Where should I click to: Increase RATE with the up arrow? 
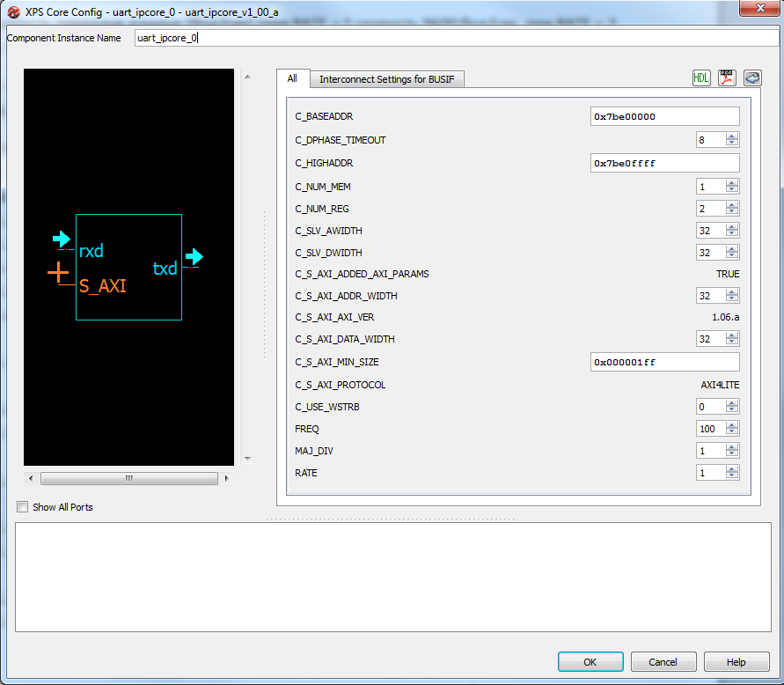[732, 469]
